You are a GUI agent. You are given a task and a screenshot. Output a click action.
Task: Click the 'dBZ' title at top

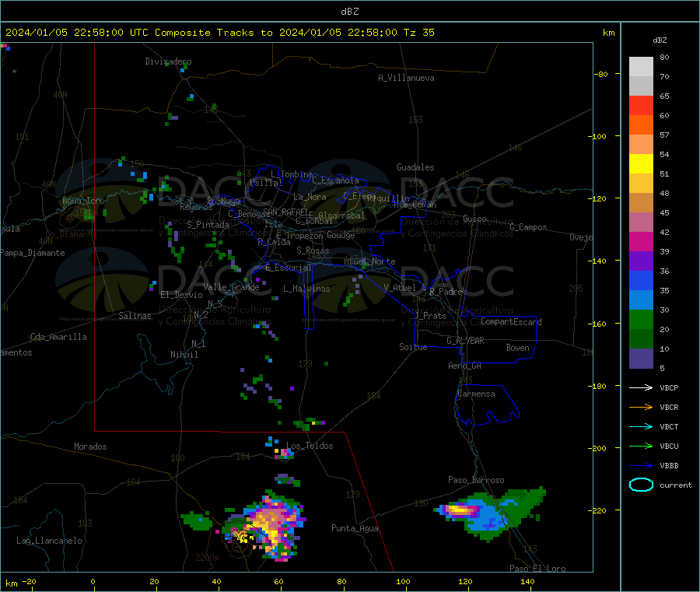[x=349, y=12]
